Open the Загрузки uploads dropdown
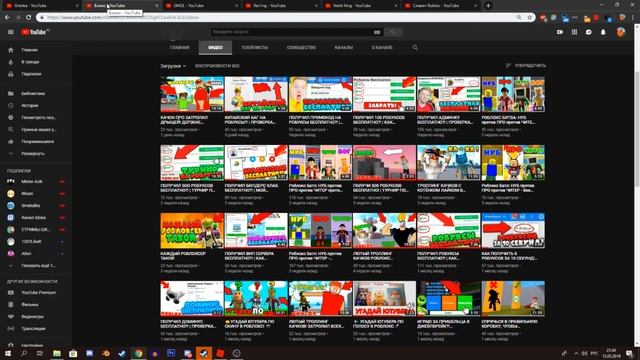This screenshot has width=640, height=360. click(173, 66)
